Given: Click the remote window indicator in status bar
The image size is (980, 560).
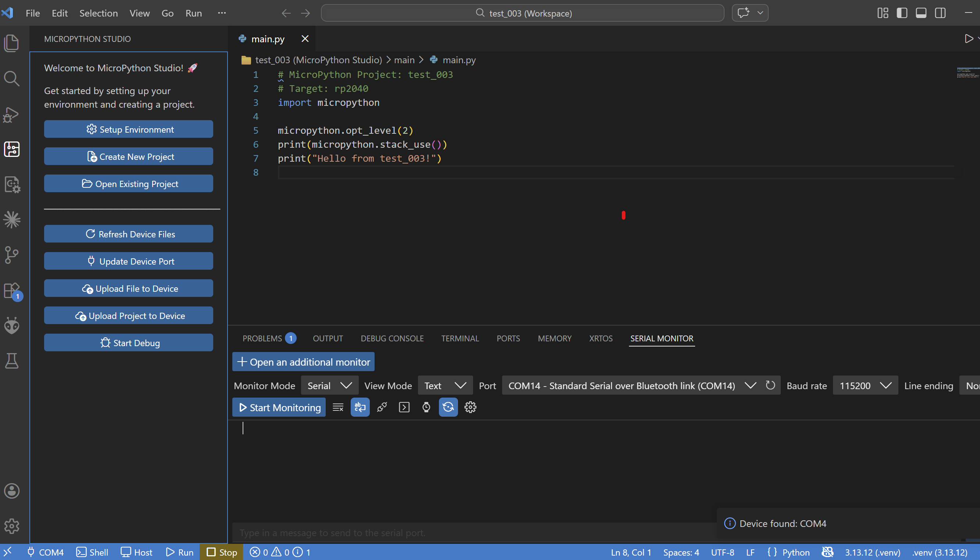Looking at the screenshot, I should tap(7, 552).
